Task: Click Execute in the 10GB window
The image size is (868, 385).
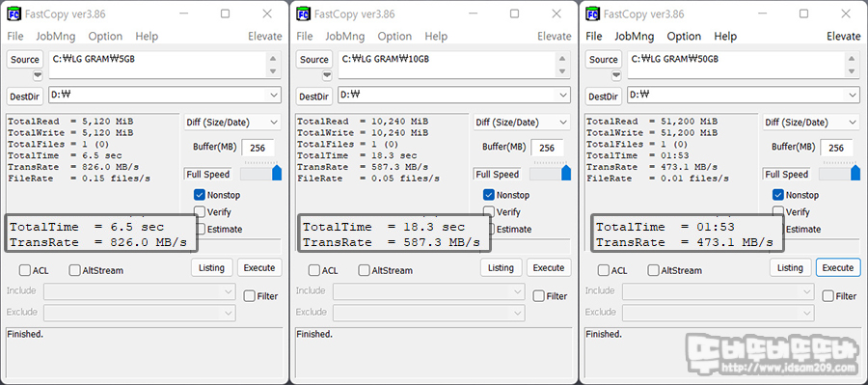Action: pos(549,267)
